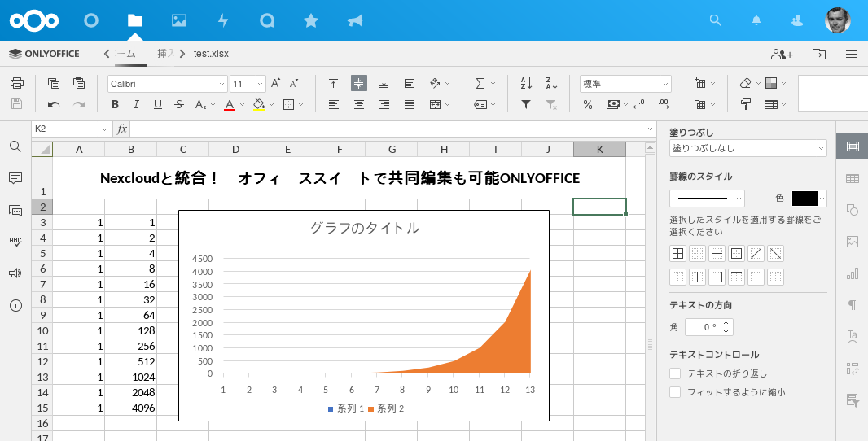The width and height of the screenshot is (868, 441).
Task: Open the Nextcloud Talk icon
Action: (x=267, y=20)
